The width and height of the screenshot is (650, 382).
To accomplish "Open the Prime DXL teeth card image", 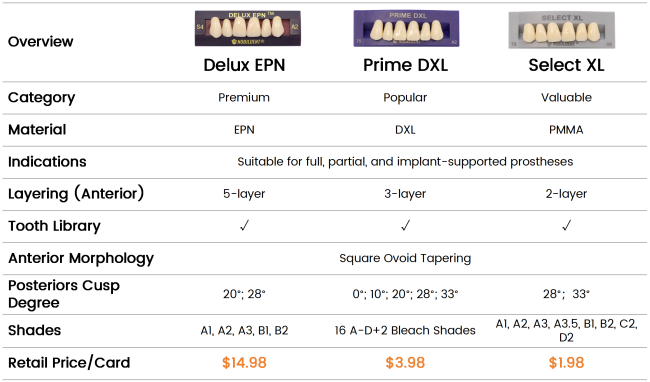I will point(406,28).
